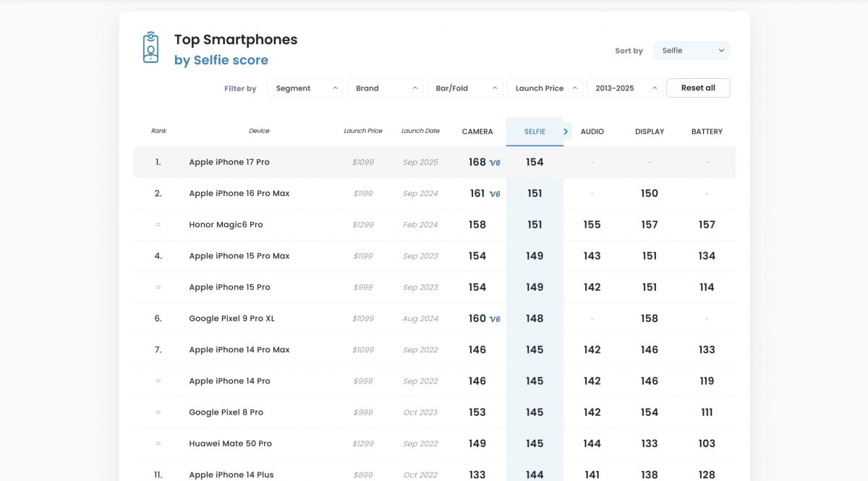Open the Honor Magic6 Pro device link
Viewport: 868px width, 481px height.
(x=226, y=225)
